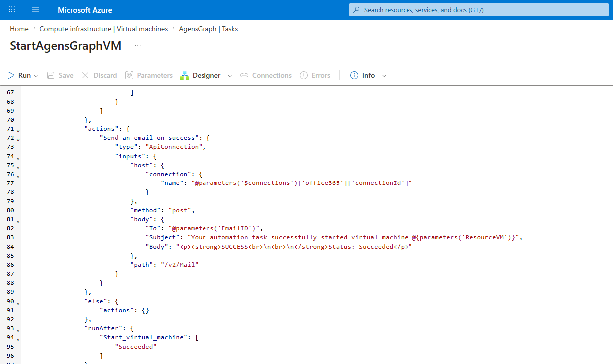Open the ellipsis menu beside StartAgensGraphVM
The width and height of the screenshot is (613, 364).
pyautogui.click(x=138, y=46)
